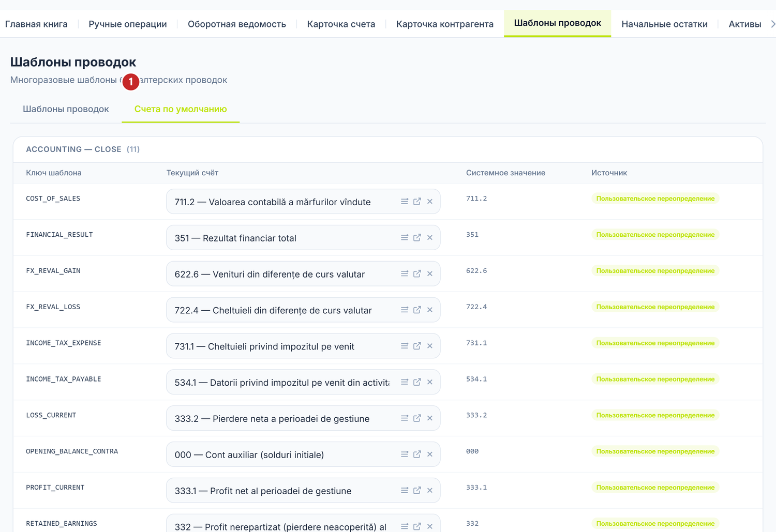Viewport: 776px width, 532px height.
Task: Clear the OPENING_BALANCE_CONTRA account with X
Action: click(430, 454)
